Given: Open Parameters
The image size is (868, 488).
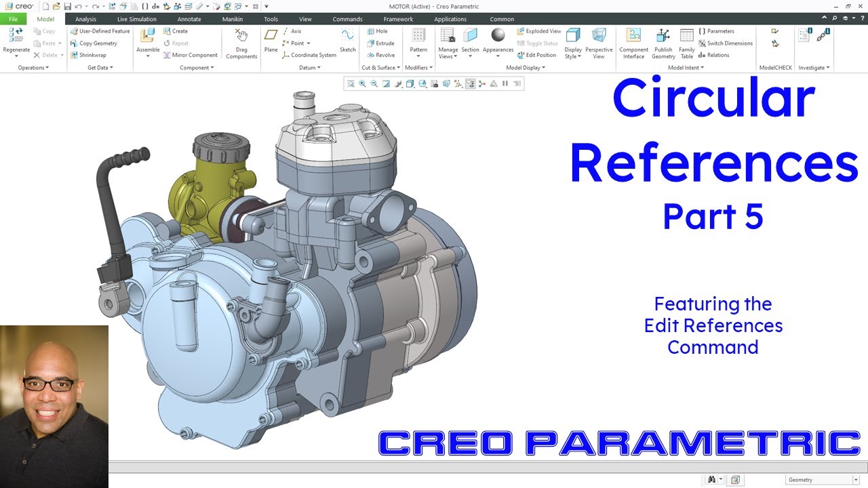Looking at the screenshot, I should pos(716,31).
